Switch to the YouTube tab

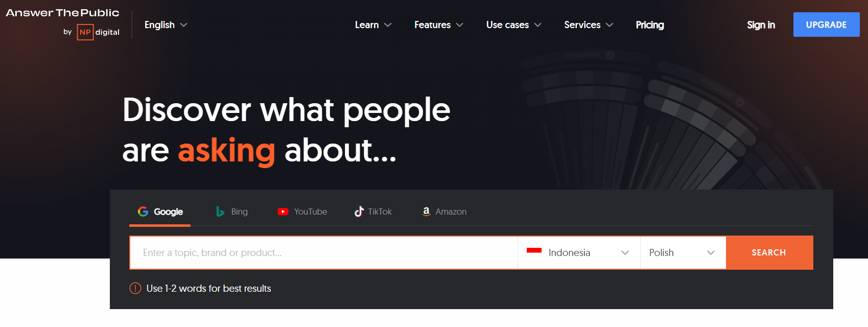pos(302,212)
